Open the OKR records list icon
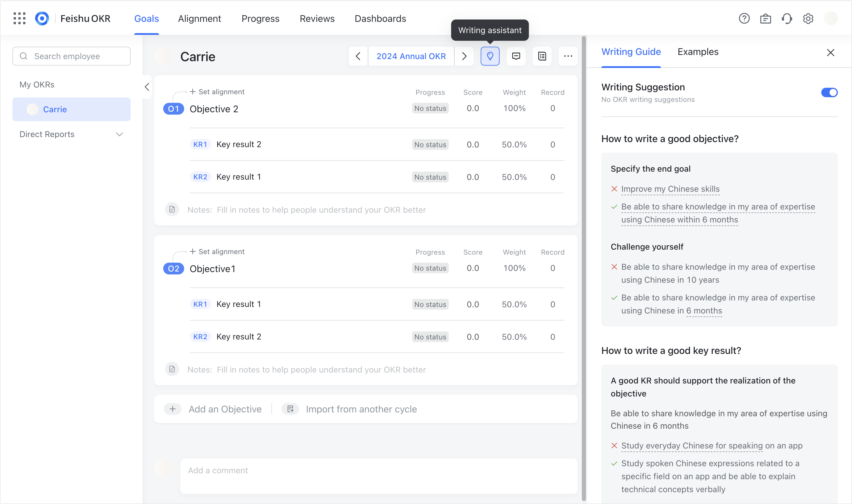 (542, 56)
